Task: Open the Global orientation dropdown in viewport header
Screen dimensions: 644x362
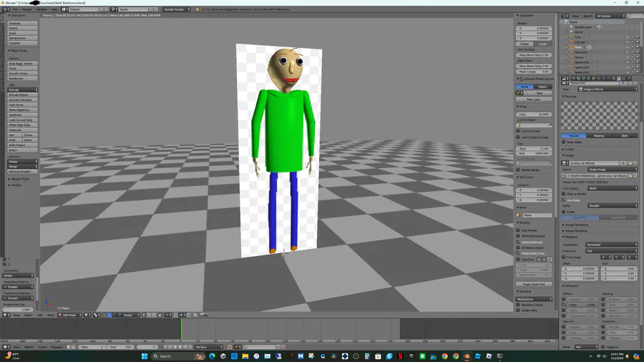Action: 132,315
